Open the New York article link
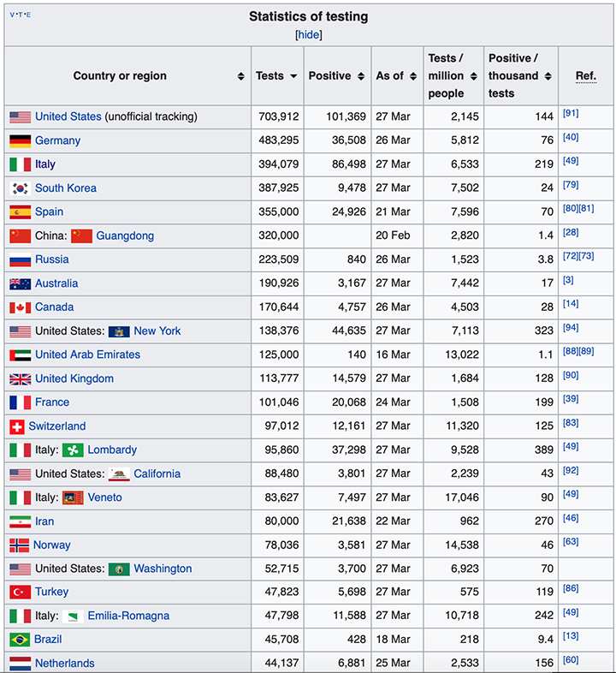This screenshot has width=616, height=673. tap(157, 331)
